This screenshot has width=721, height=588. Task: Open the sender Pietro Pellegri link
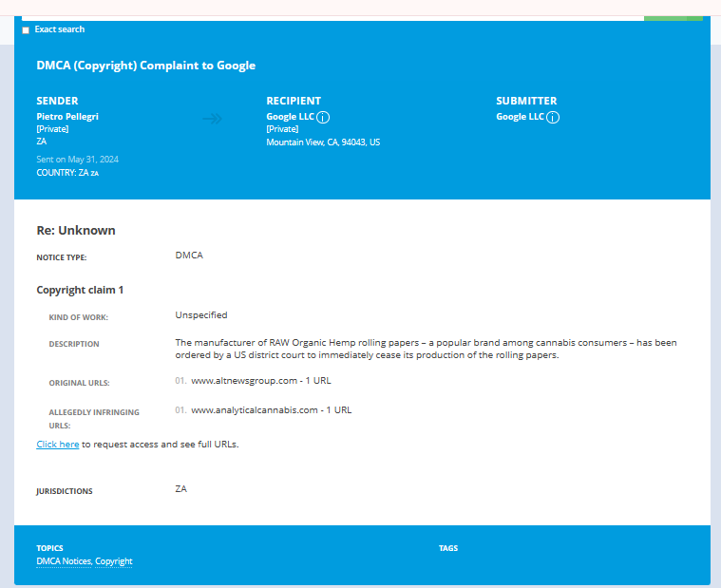[x=67, y=116]
